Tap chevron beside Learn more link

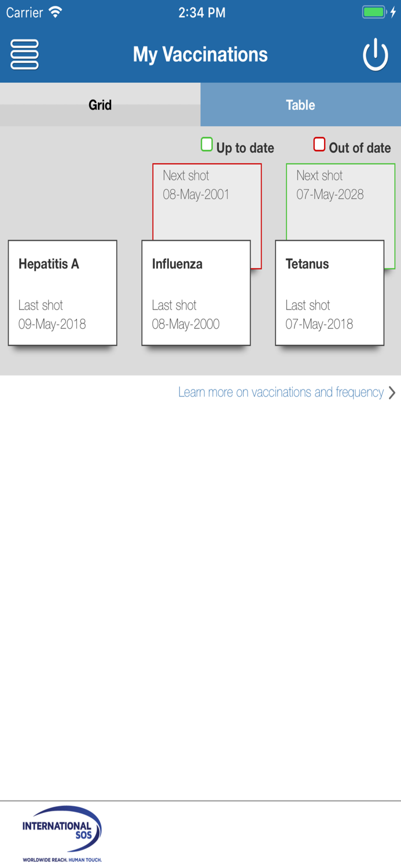[x=392, y=392]
